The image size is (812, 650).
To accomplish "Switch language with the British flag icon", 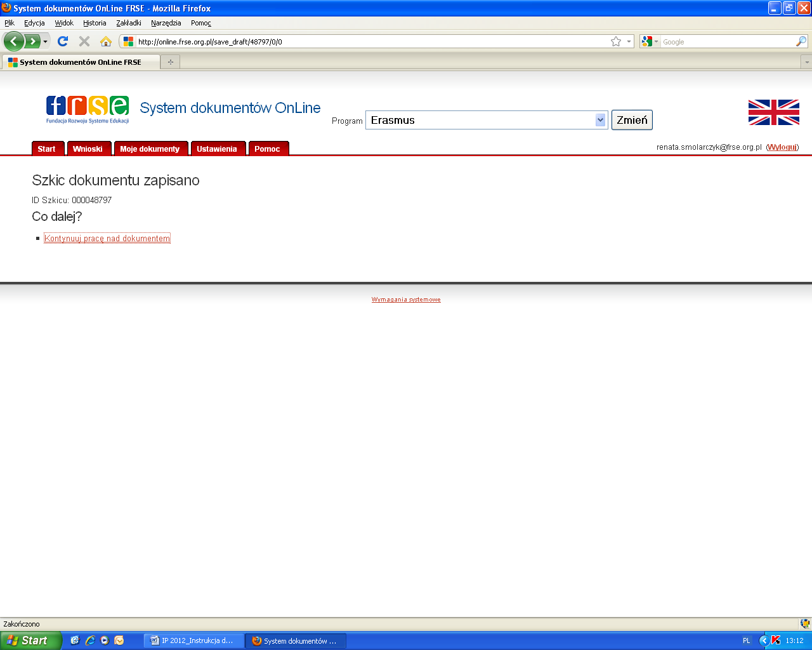I will (x=773, y=112).
